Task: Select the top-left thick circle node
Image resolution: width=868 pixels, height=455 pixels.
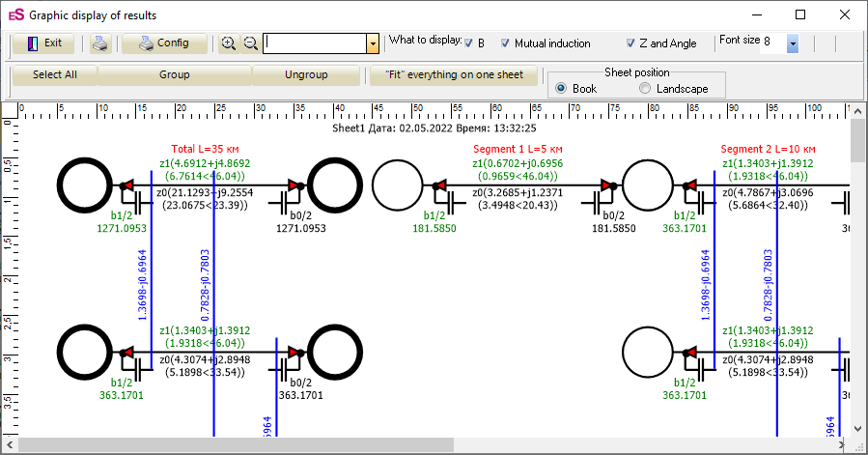Action: tap(85, 185)
